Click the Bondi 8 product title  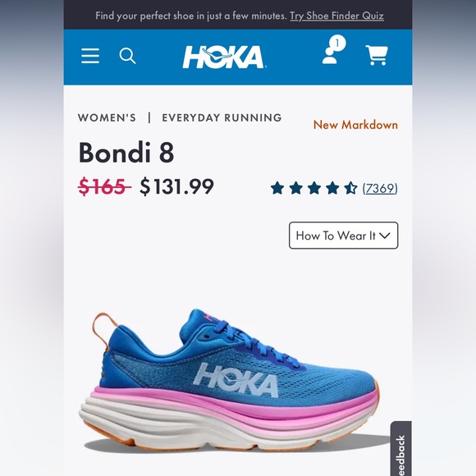pyautogui.click(x=126, y=152)
